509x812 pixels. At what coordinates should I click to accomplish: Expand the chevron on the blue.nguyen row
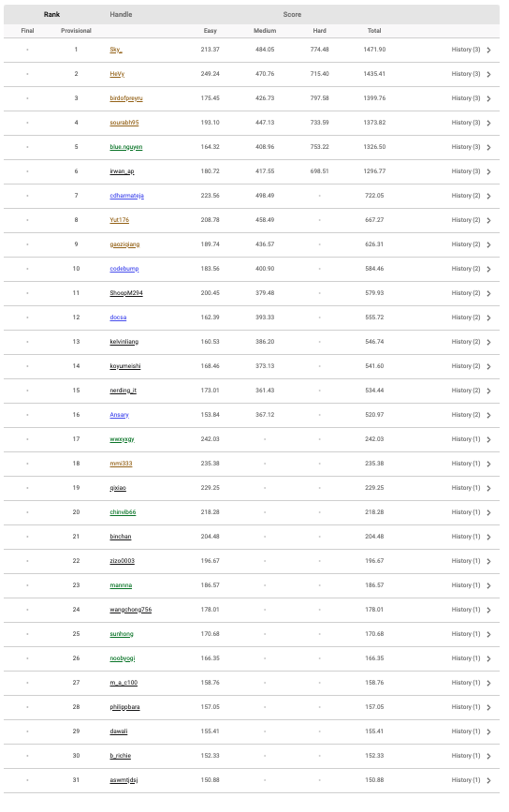pos(488,148)
